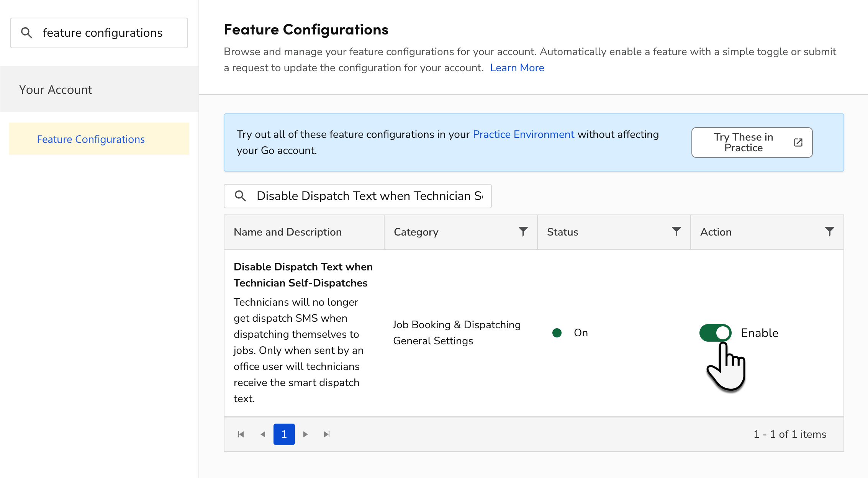Click the previous page chevron

(263, 434)
